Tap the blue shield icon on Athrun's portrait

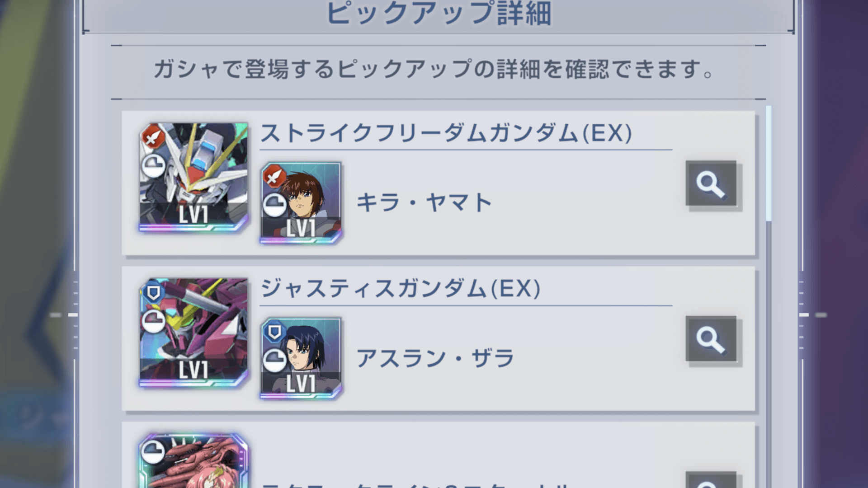[274, 332]
